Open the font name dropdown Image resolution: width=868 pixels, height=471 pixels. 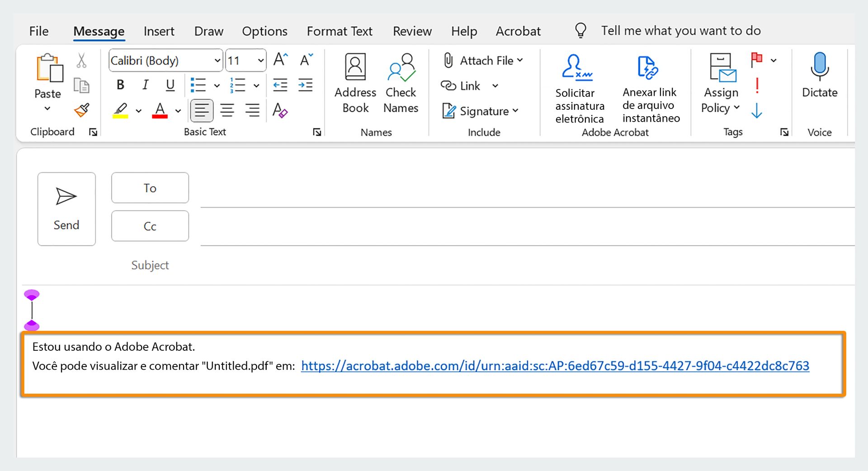(x=217, y=61)
